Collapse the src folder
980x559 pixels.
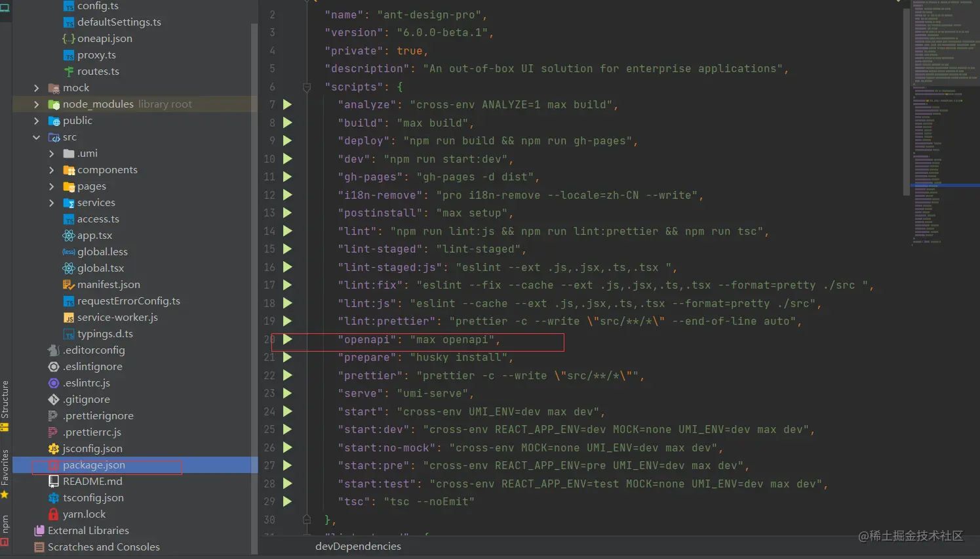tap(37, 137)
